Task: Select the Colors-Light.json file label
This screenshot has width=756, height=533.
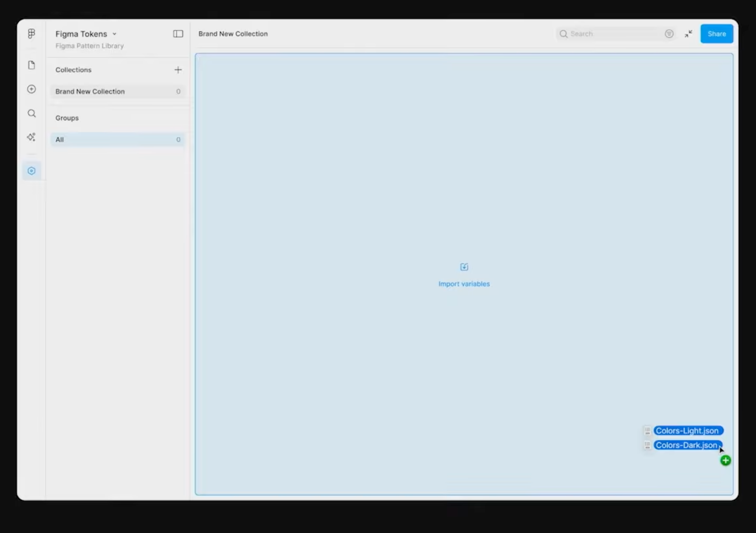Action: tap(687, 431)
